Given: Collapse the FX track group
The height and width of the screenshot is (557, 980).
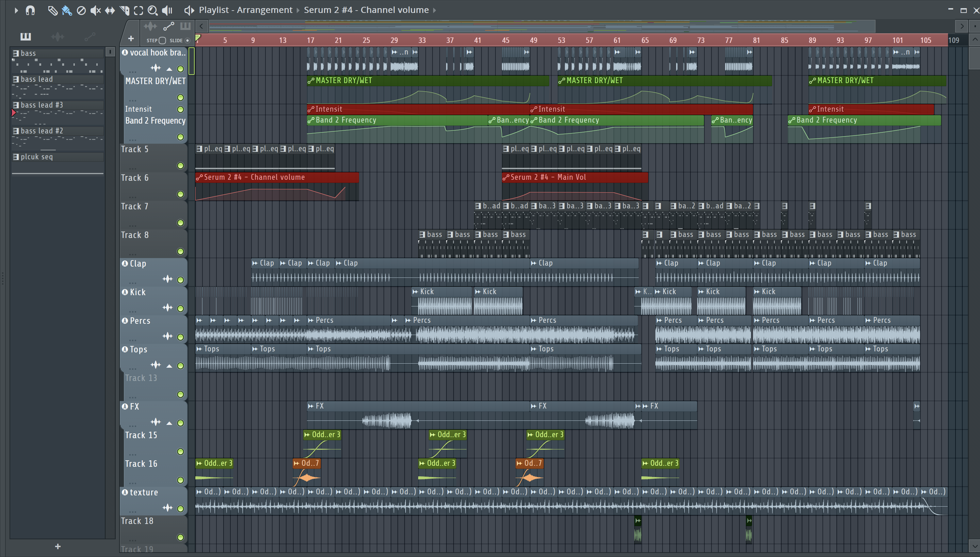Looking at the screenshot, I should [169, 423].
